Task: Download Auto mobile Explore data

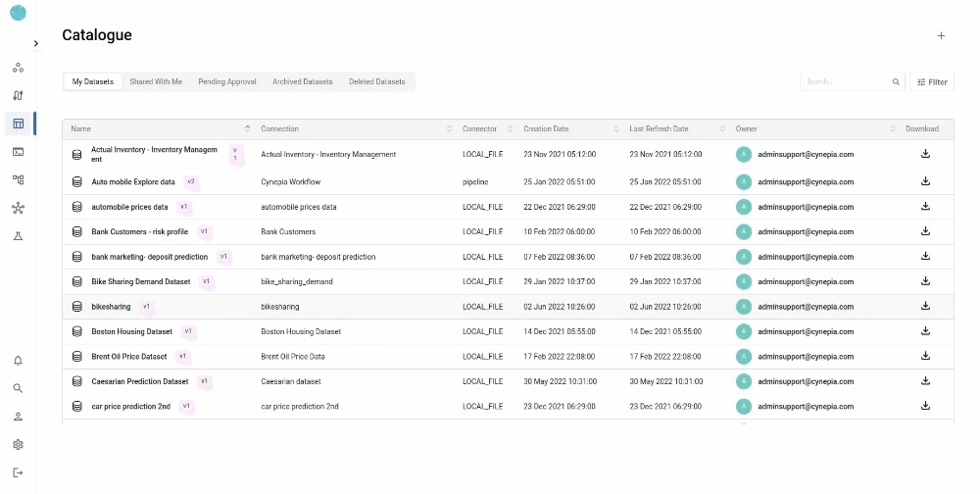Action: pos(926,181)
